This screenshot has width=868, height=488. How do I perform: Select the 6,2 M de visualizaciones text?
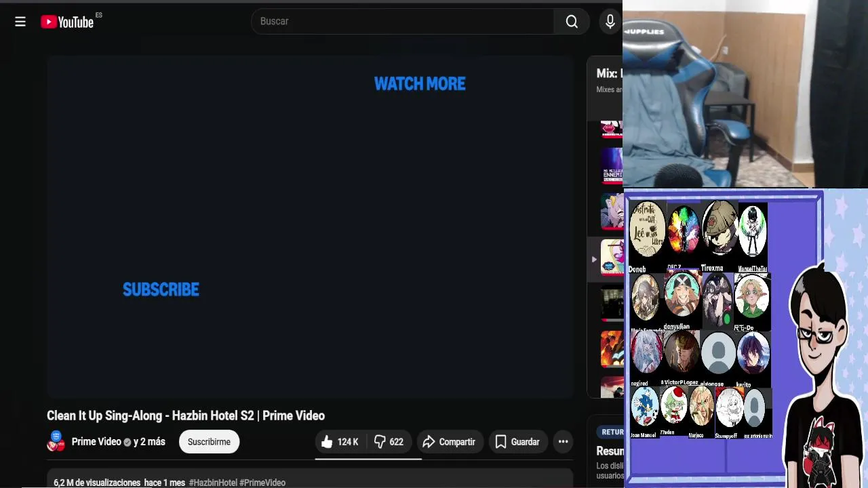pos(97,483)
